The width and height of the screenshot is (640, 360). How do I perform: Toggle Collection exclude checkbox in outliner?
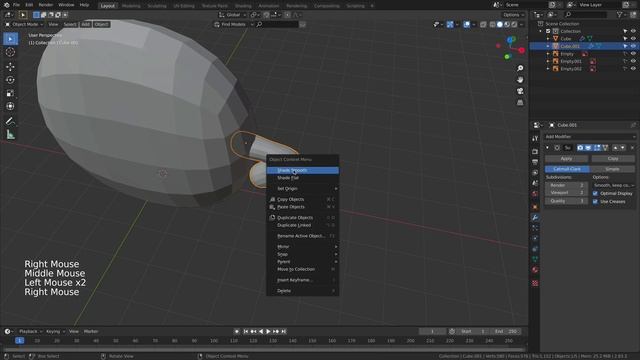coord(548,31)
